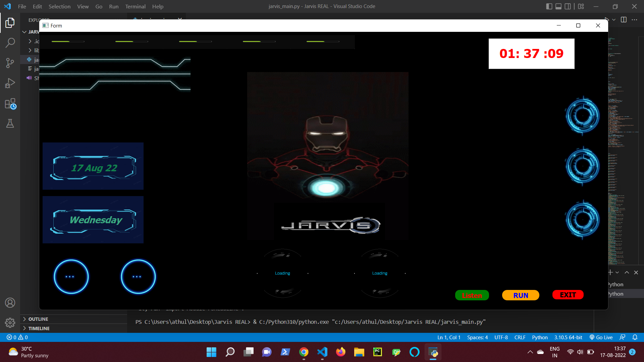Open Task View in taskbar

[249, 352]
